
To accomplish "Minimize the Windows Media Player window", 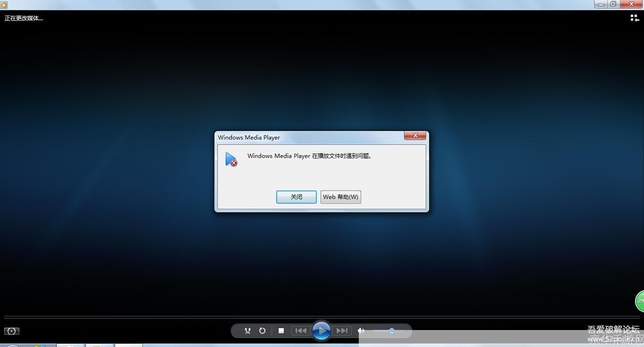I will [x=601, y=4].
